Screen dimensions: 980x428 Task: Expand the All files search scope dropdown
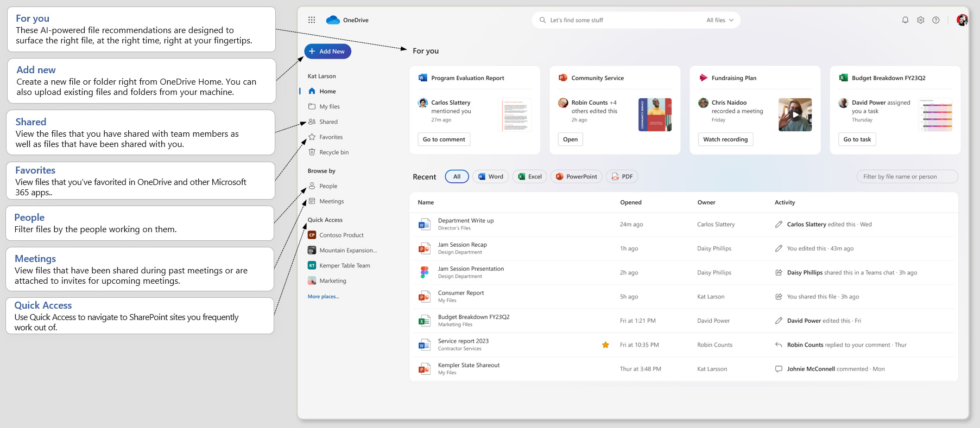pos(720,20)
